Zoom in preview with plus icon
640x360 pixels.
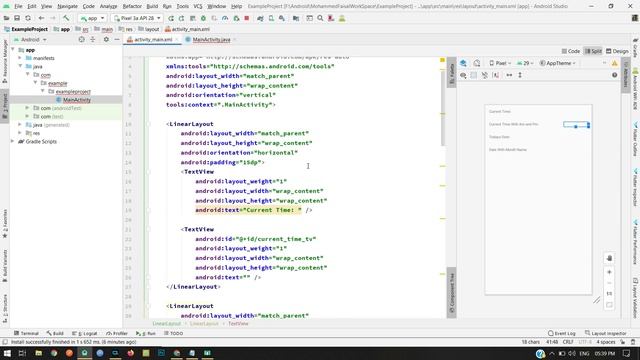[x=609, y=272]
